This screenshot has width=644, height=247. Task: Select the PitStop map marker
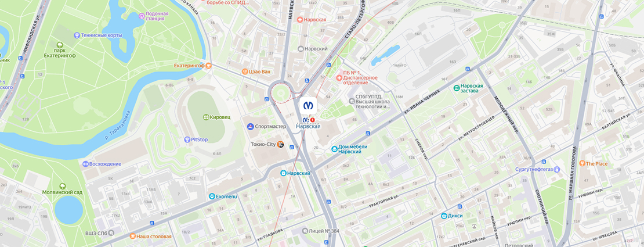point(187,139)
